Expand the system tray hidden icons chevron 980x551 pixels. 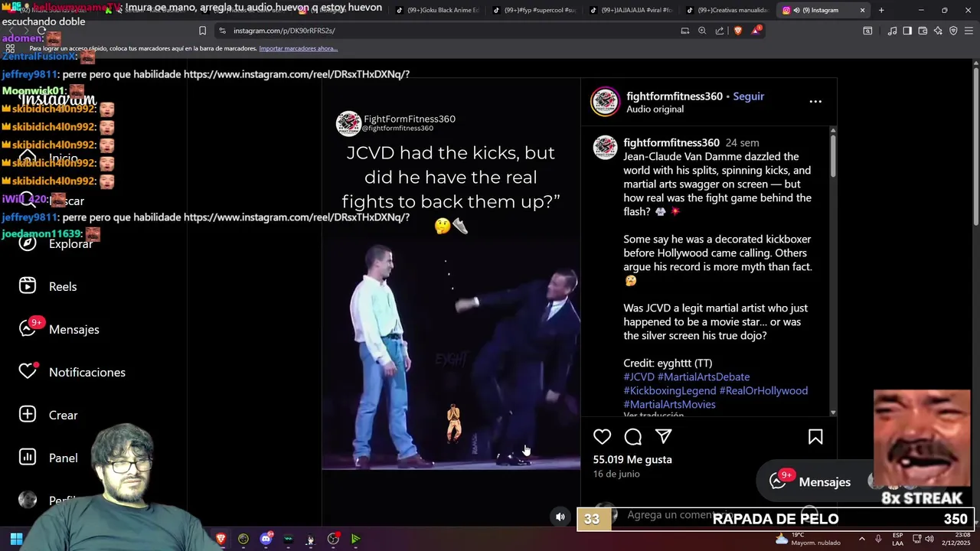861,539
